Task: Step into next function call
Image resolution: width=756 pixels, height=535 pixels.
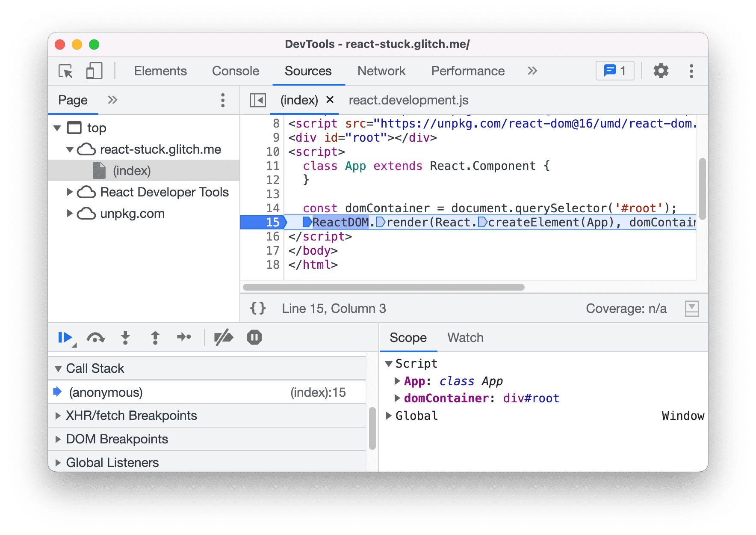Action: click(x=125, y=337)
